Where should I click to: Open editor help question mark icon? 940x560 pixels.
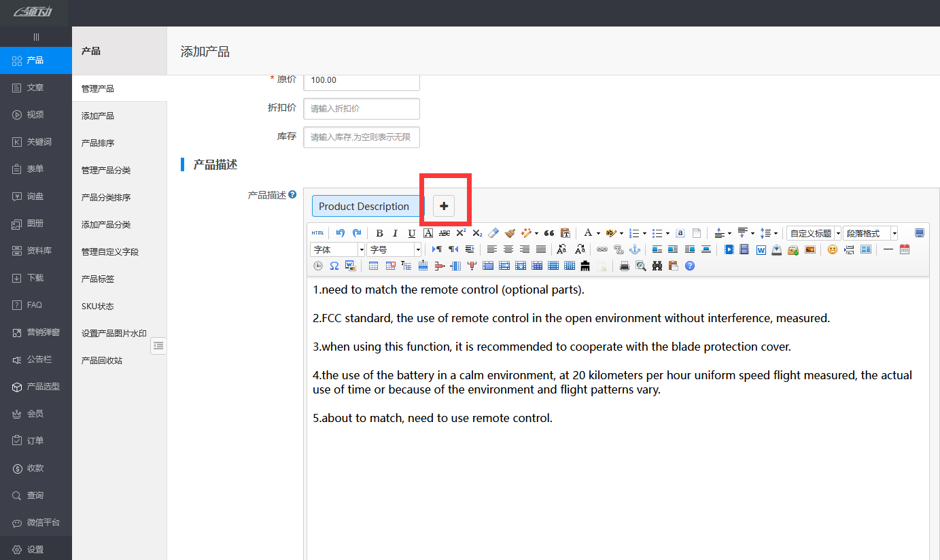tap(690, 266)
